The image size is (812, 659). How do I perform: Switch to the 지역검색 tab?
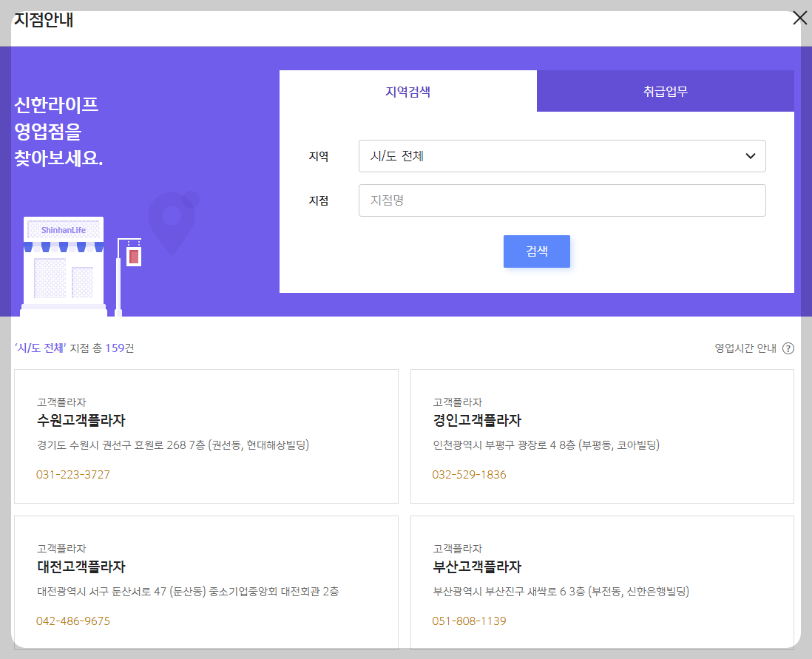(x=408, y=91)
